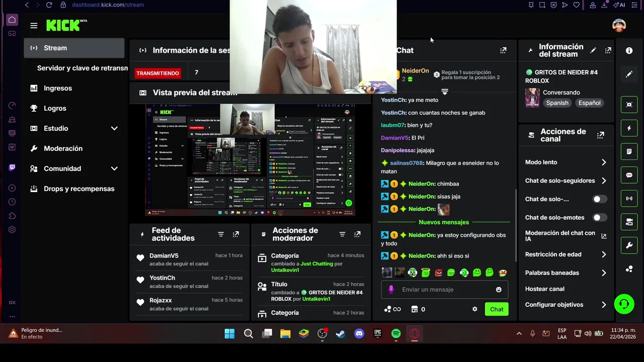644x362 pixels.
Task: Open the emoji picker in message box
Action: 499,290
